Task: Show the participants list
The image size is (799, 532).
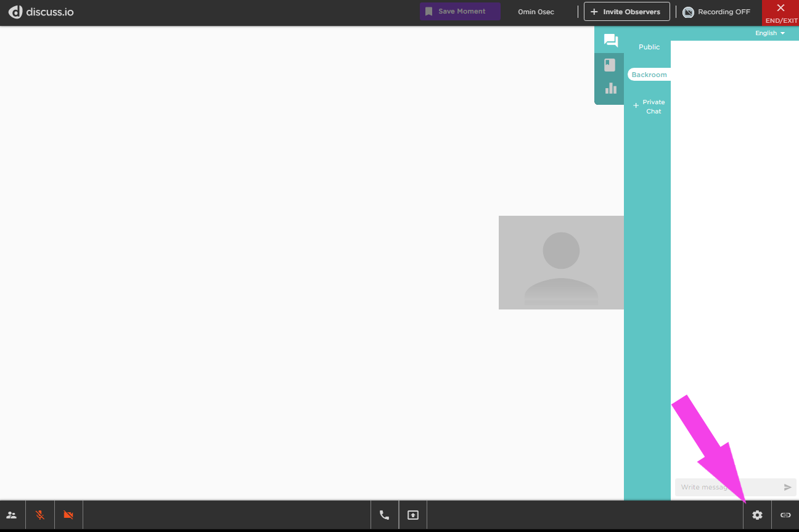Action: [x=12, y=515]
